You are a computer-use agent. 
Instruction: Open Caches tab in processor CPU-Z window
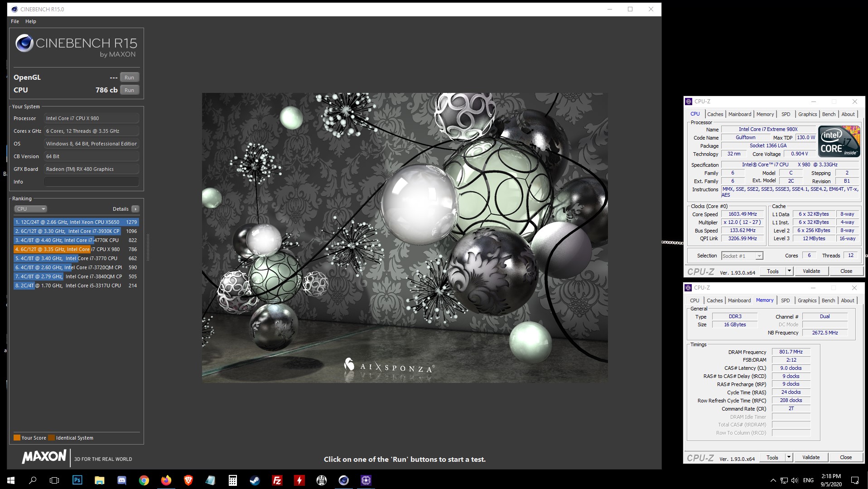715,114
